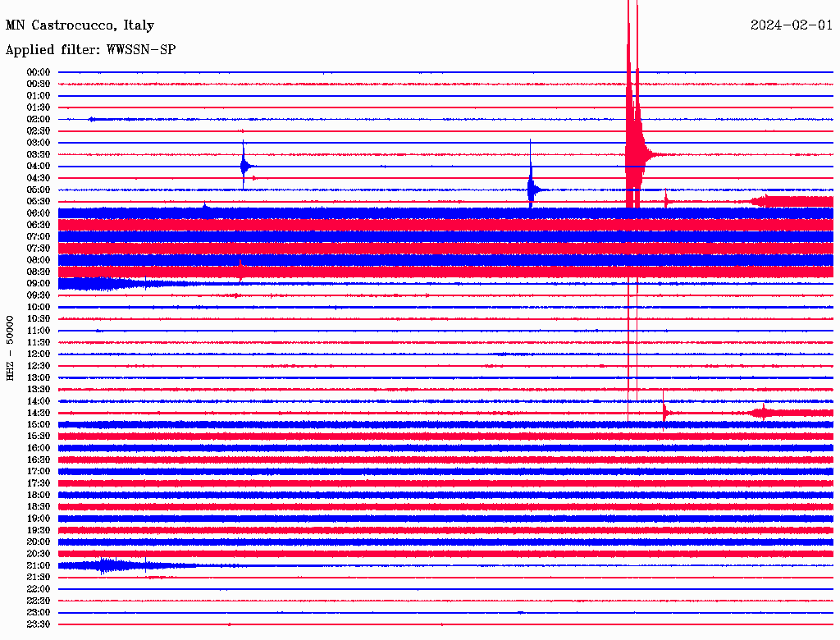Viewport: 840px width, 640px height.
Task: Select the 12:30 time label
Action: click(39, 366)
